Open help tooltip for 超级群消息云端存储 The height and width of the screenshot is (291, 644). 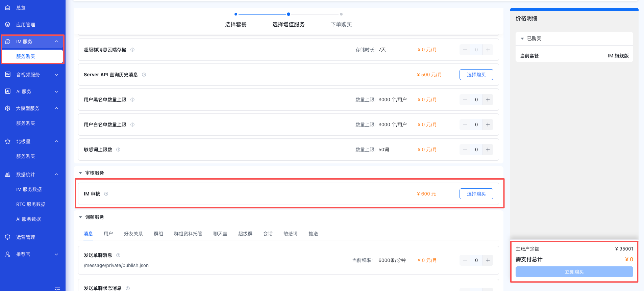tap(132, 50)
